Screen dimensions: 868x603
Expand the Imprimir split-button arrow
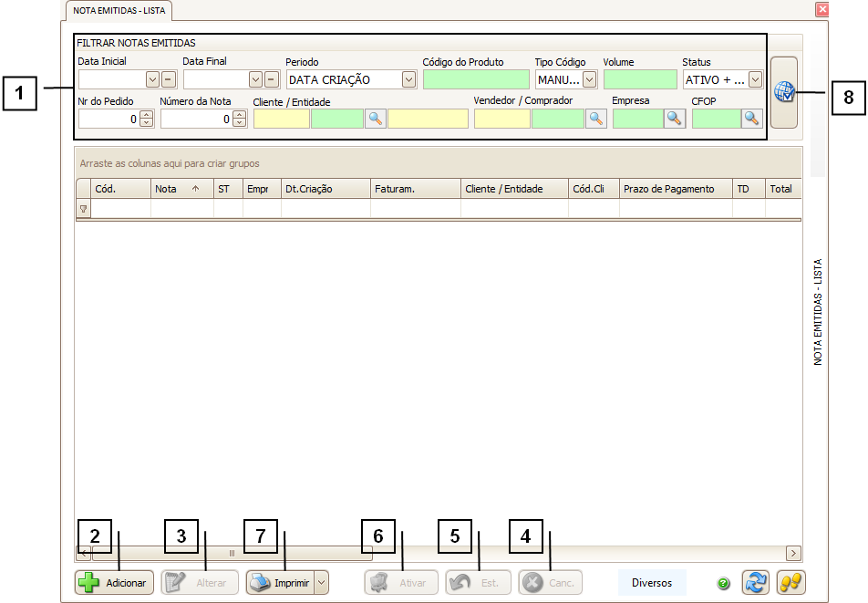pyautogui.click(x=321, y=583)
